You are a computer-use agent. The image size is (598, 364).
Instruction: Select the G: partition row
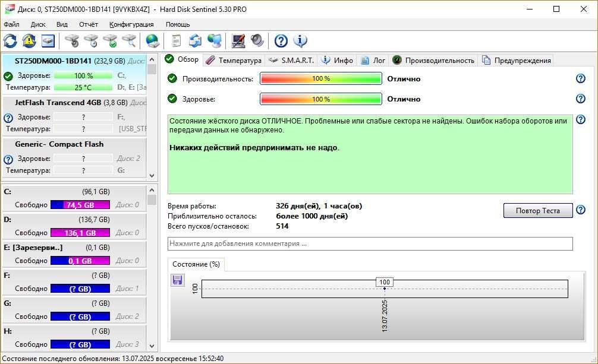point(74,310)
